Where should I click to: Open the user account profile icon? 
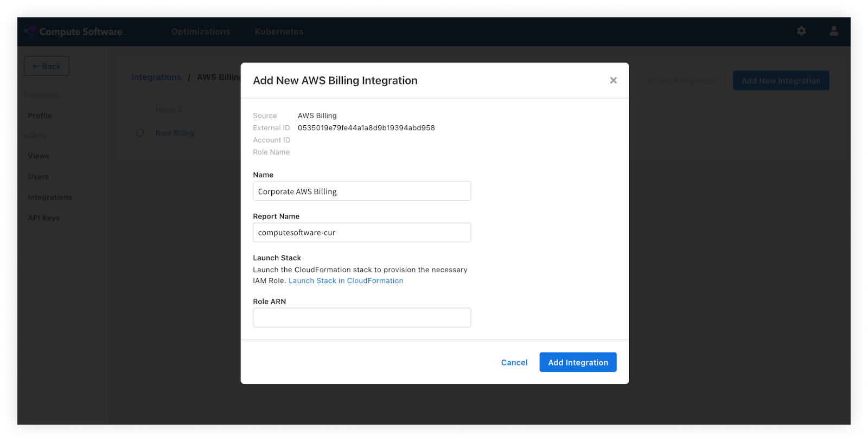point(834,31)
